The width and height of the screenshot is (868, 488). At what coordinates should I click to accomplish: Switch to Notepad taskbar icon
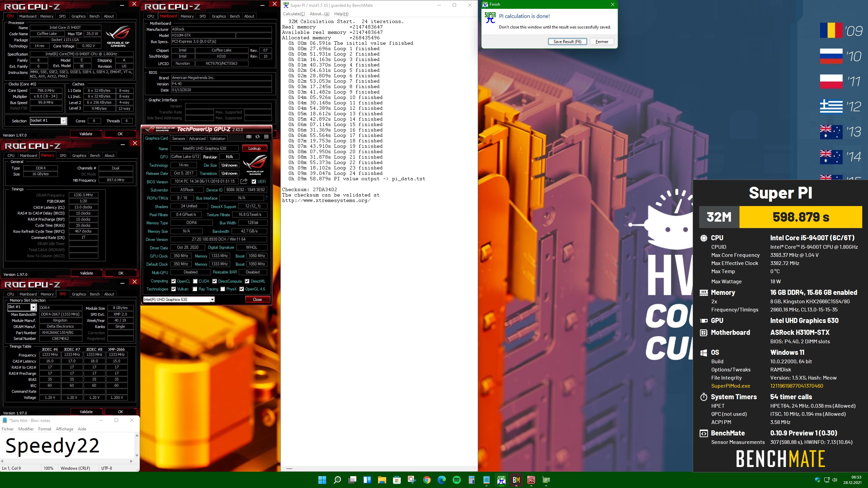coord(487,480)
